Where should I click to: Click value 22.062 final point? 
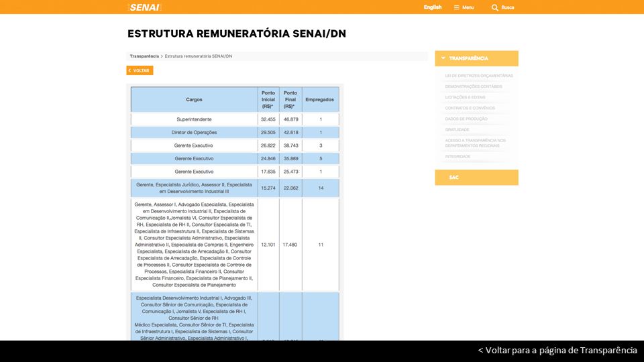[290, 188]
